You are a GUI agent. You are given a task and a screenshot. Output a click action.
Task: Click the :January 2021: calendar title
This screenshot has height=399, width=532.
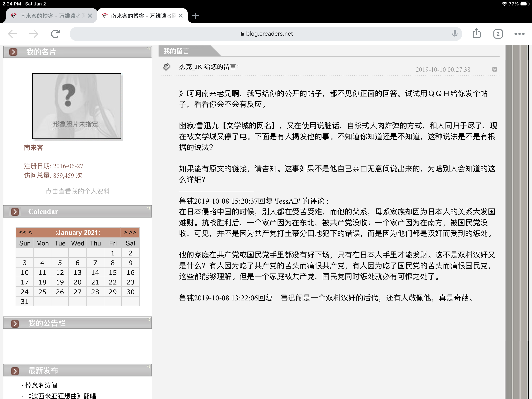point(78,232)
